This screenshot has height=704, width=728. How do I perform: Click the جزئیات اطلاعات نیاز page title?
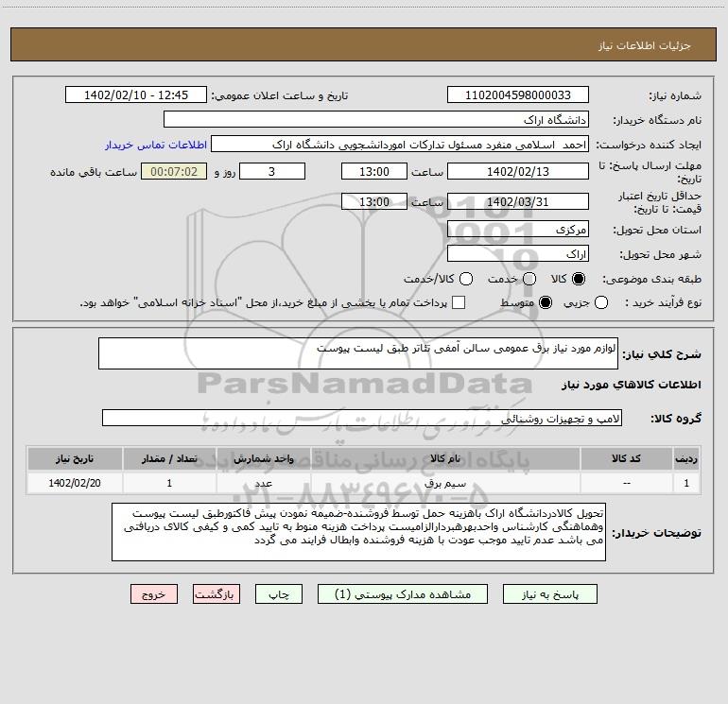coord(645,45)
